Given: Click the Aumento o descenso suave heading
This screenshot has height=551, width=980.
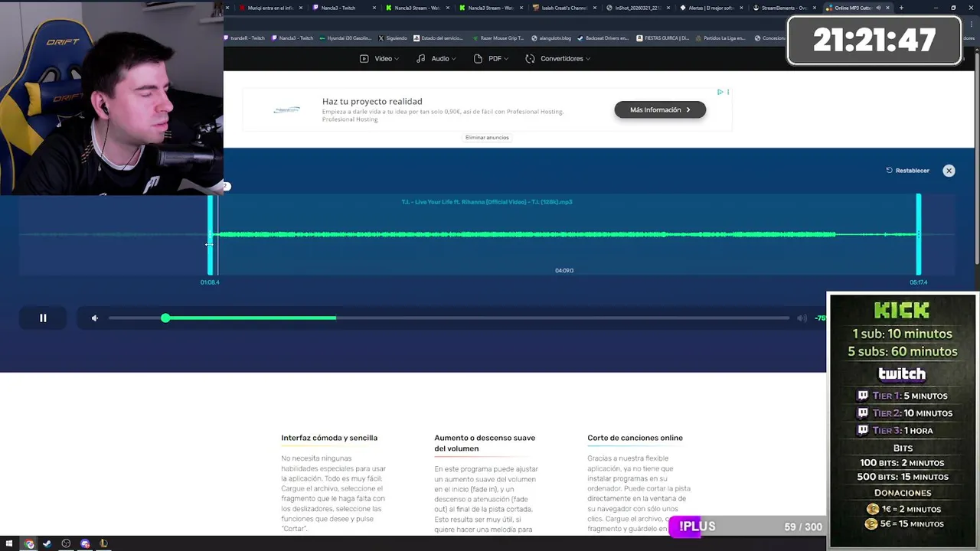Looking at the screenshot, I should [x=485, y=443].
